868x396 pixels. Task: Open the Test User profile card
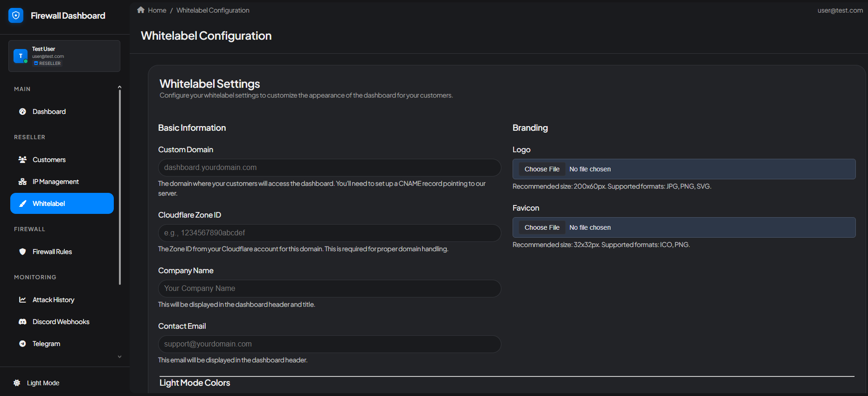64,56
